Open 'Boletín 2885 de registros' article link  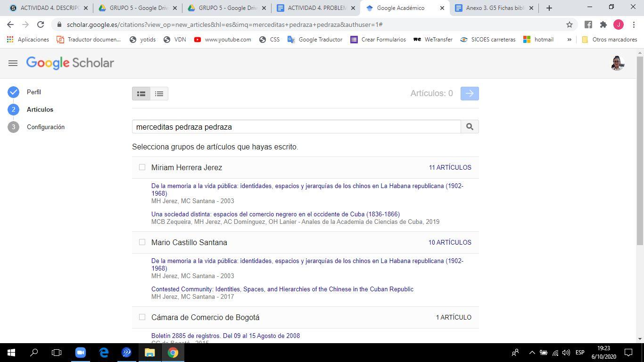[x=225, y=336]
